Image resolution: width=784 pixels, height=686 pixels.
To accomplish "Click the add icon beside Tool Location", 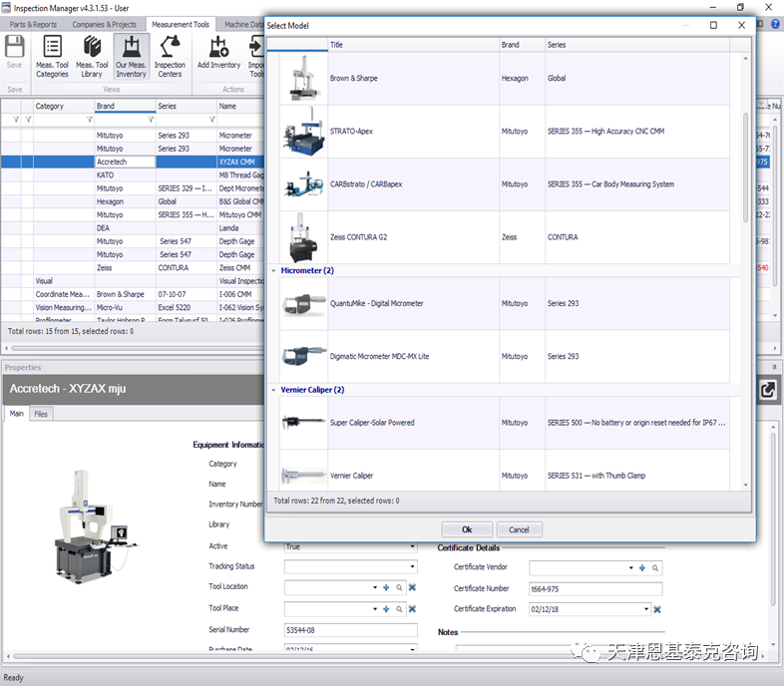I will coord(386,588).
